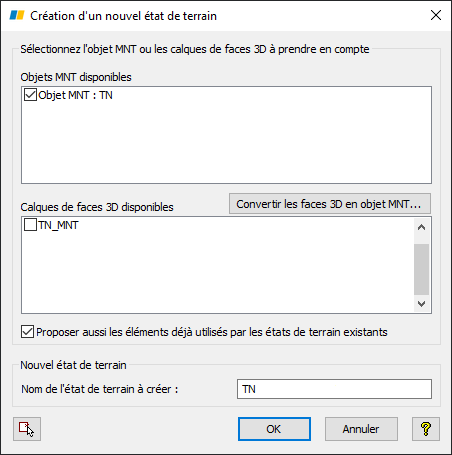452x455 pixels.
Task: Uncheck the Objet MNT : TN checkbox
Action: (x=30, y=95)
